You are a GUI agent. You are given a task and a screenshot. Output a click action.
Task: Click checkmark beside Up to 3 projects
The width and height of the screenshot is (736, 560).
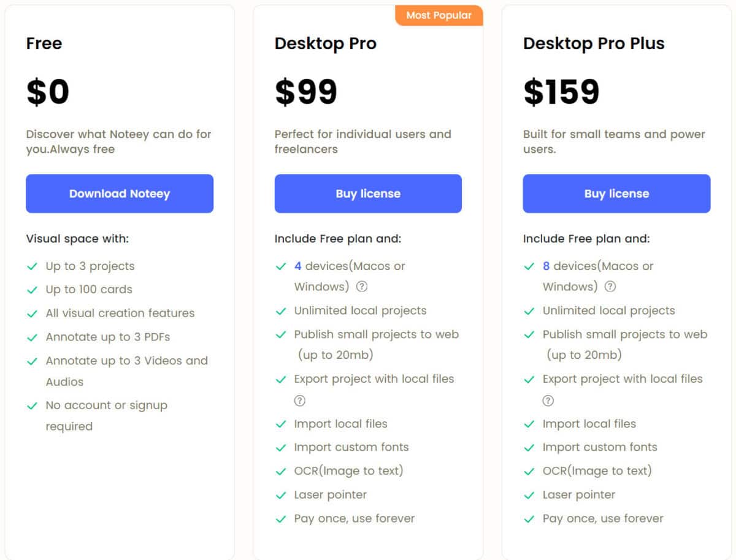tap(33, 266)
